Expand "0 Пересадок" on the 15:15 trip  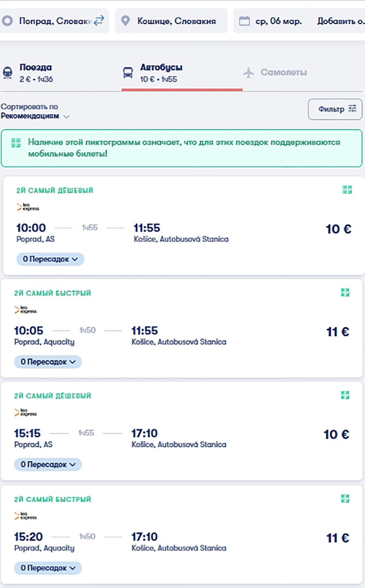(48, 464)
